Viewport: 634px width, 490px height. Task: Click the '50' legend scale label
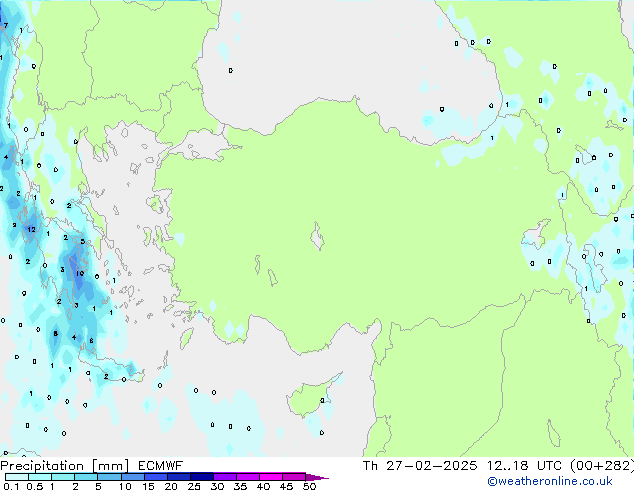(310, 486)
